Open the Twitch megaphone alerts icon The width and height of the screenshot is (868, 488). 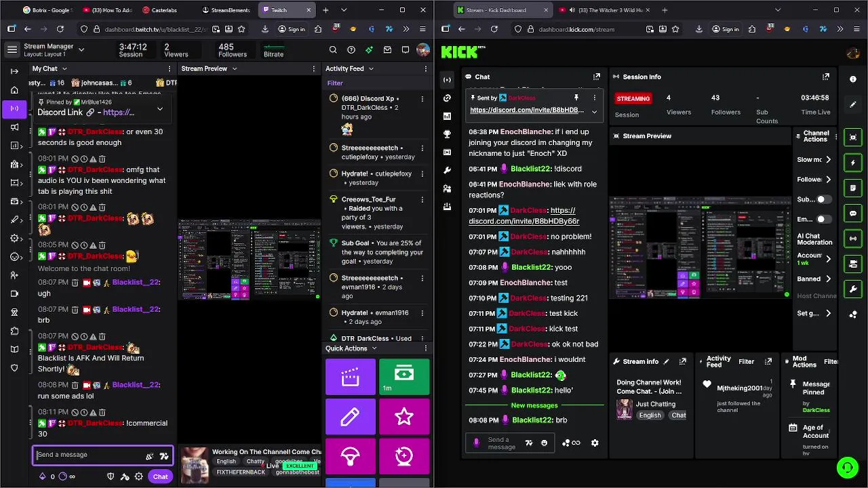coord(14,127)
